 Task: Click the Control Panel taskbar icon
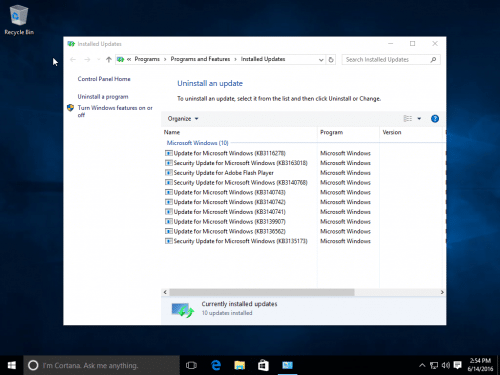point(287,365)
